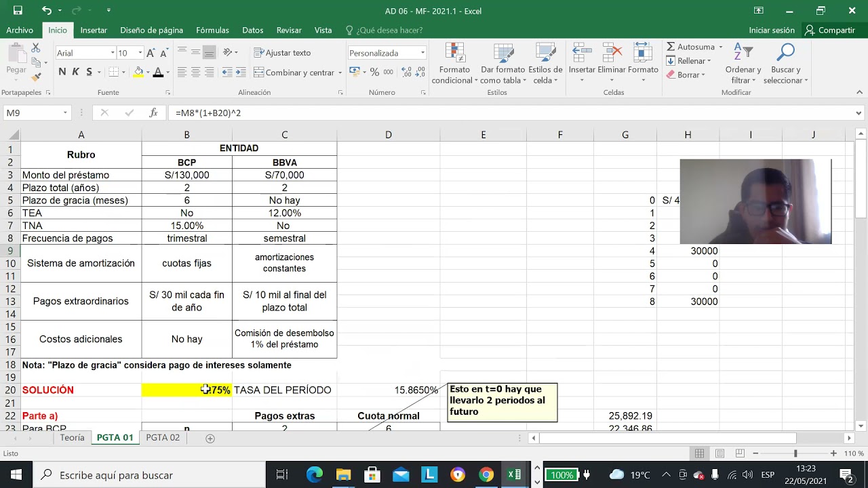Toggle center horizontally

pyautogui.click(x=195, y=72)
